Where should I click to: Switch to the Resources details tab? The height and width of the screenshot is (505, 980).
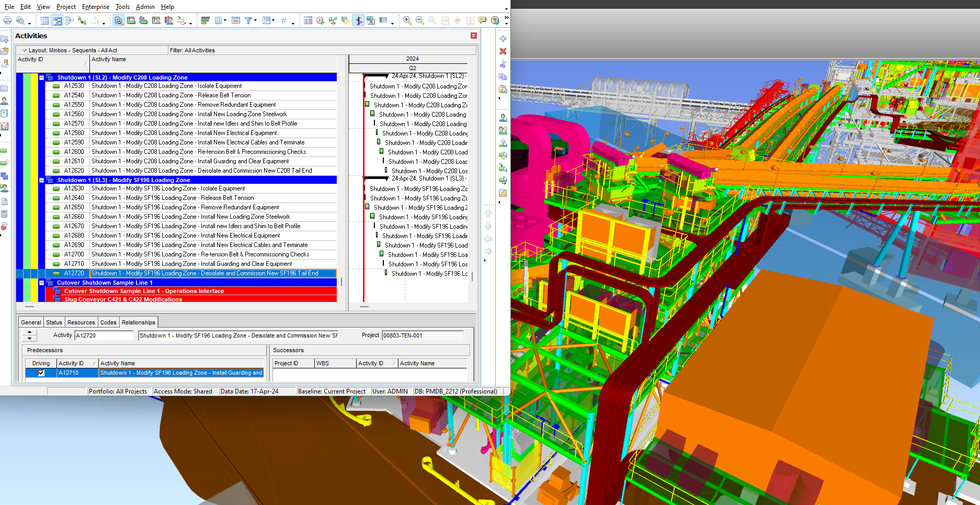point(81,322)
